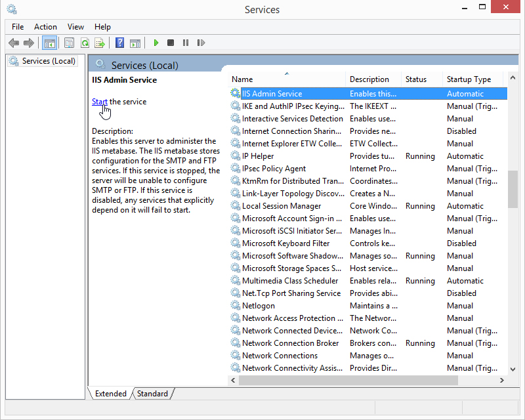Click gear icon beside Netlogon row

coord(236,305)
